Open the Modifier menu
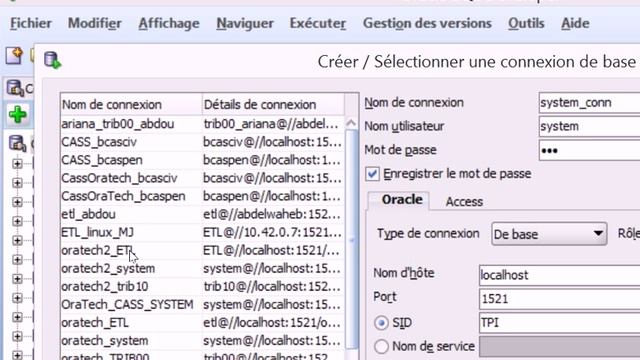The image size is (640, 360). [x=95, y=23]
